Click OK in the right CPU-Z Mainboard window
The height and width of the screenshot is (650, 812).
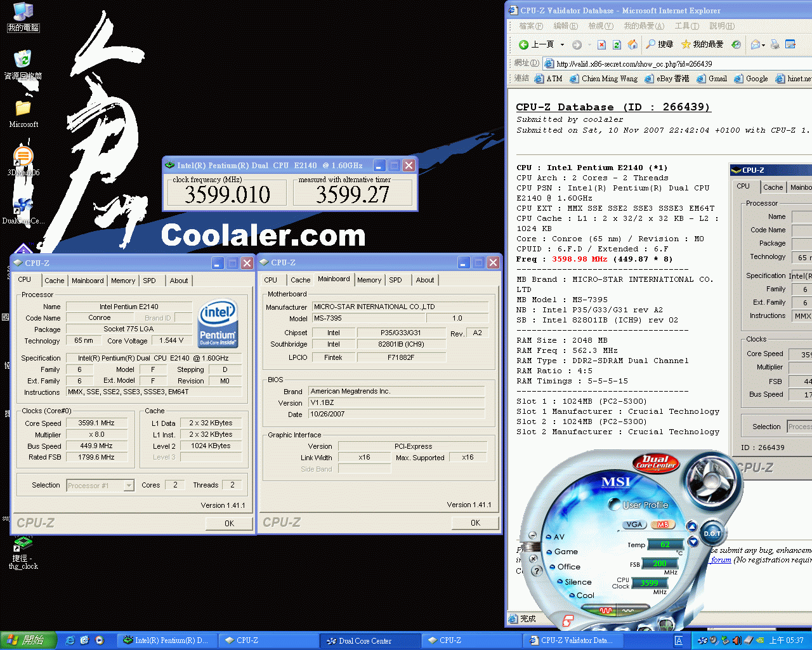pos(475,523)
